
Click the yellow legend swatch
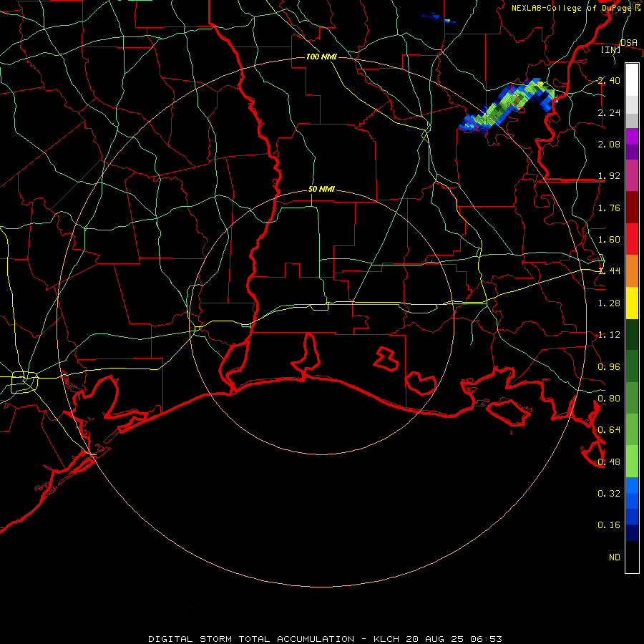pyautogui.click(x=632, y=303)
